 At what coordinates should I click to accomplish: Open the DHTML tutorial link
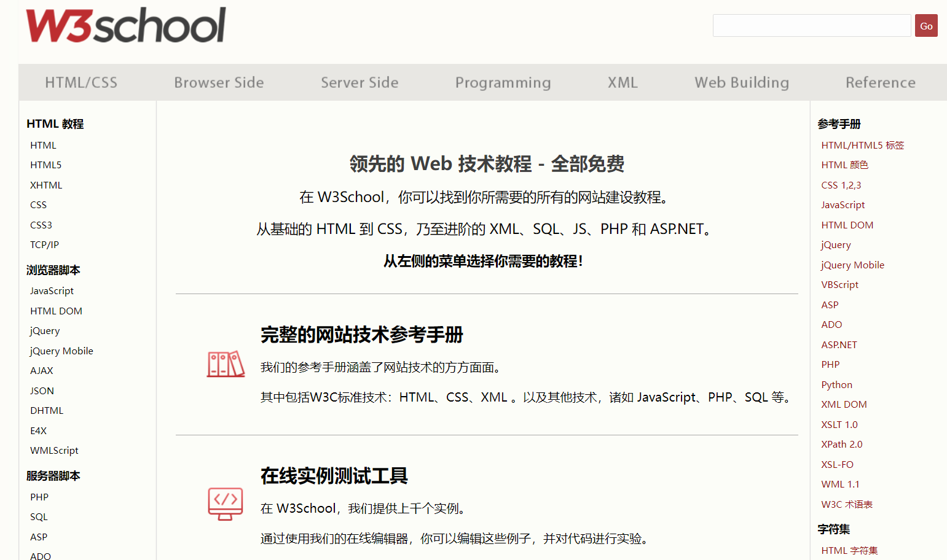click(x=47, y=410)
